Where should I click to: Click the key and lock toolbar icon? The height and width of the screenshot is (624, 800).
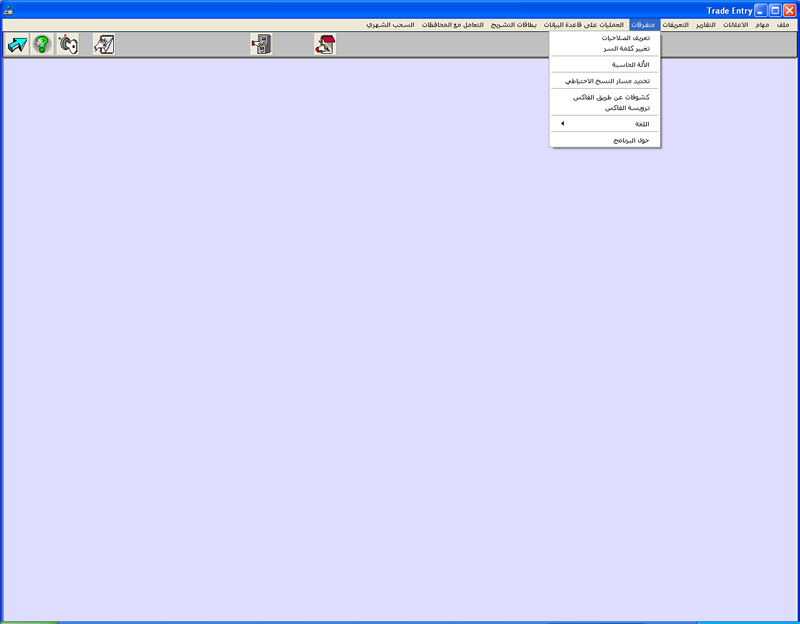(67, 44)
